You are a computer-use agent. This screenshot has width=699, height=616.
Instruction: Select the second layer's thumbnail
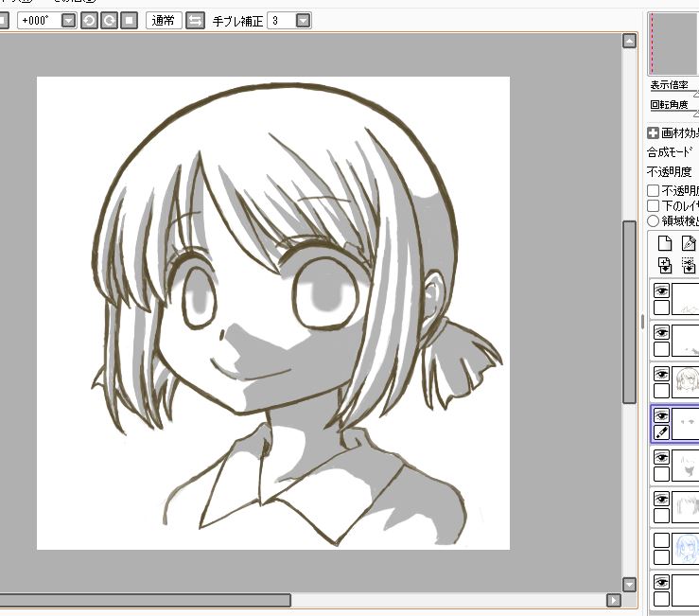tap(686, 341)
